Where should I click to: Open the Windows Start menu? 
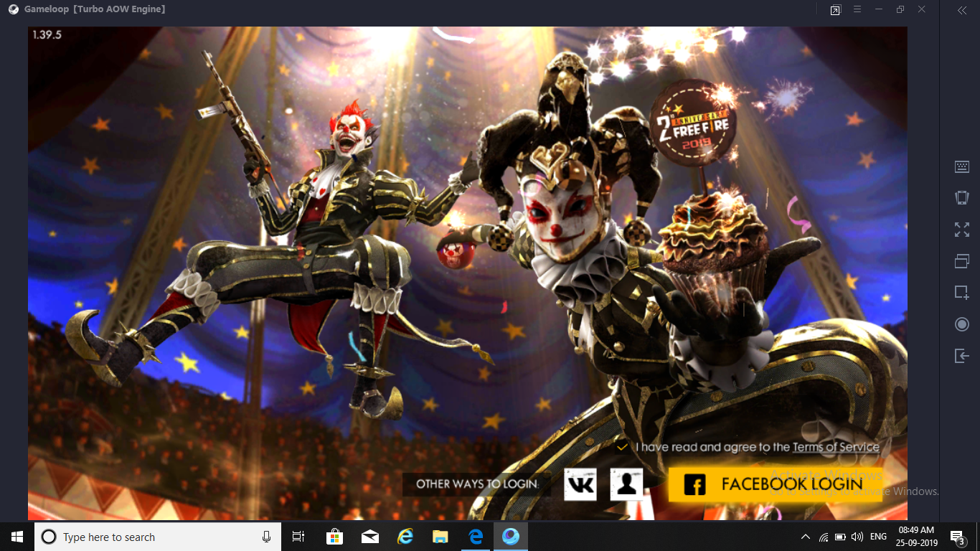click(17, 537)
